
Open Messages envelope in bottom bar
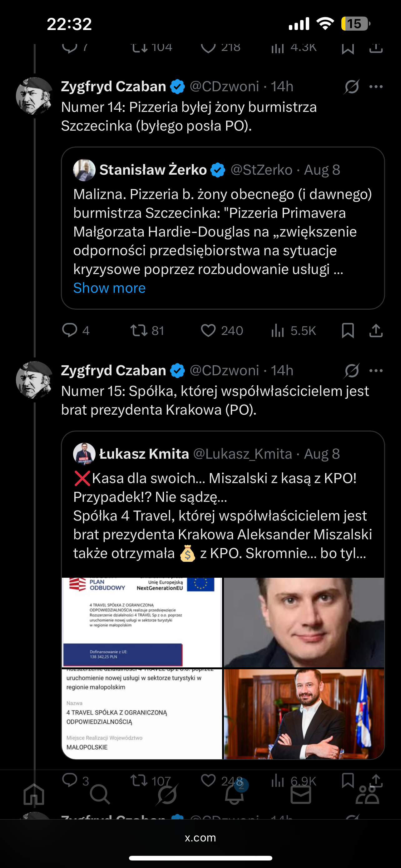click(301, 795)
